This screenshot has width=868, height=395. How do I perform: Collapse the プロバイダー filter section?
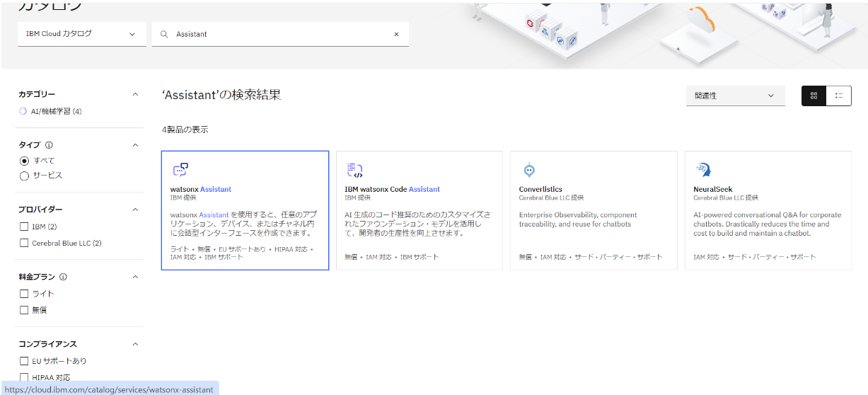pyautogui.click(x=135, y=210)
